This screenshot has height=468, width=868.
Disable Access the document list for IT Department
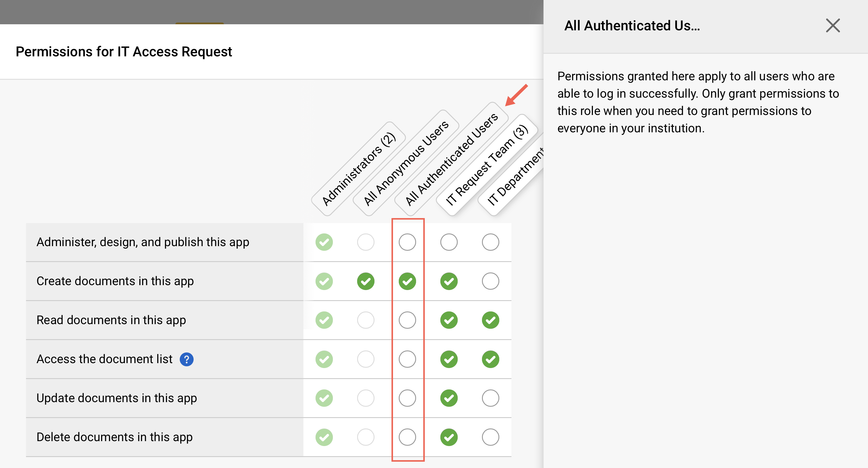pyautogui.click(x=490, y=359)
